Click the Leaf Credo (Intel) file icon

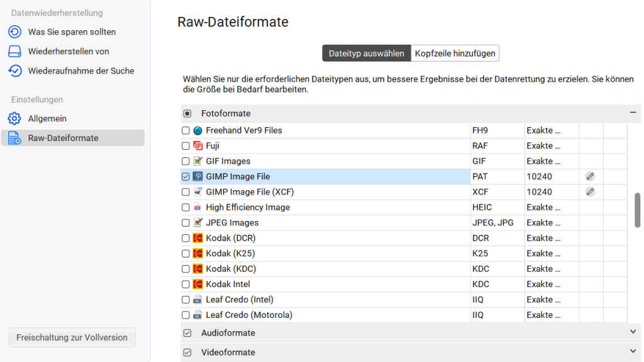pos(198,300)
